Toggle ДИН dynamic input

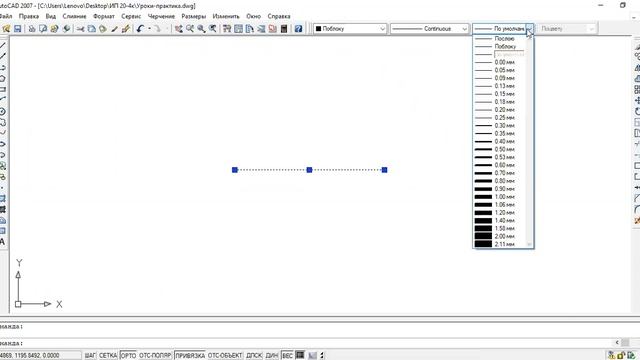[272, 356]
